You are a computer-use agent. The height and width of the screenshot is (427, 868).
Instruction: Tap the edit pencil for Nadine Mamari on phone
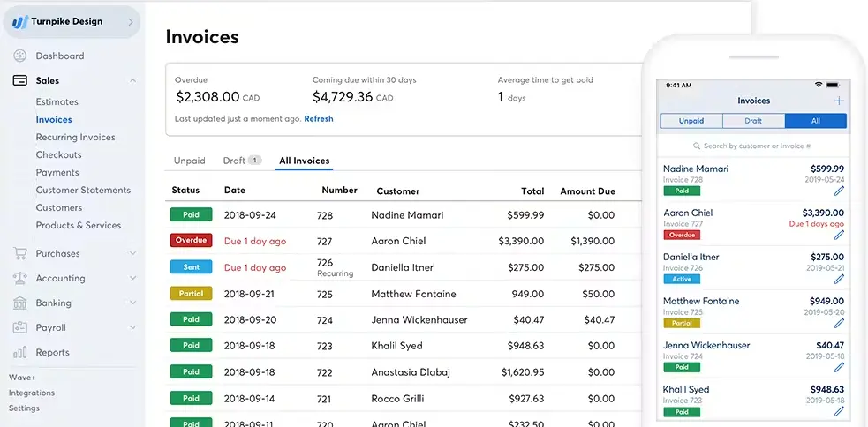pos(839,191)
